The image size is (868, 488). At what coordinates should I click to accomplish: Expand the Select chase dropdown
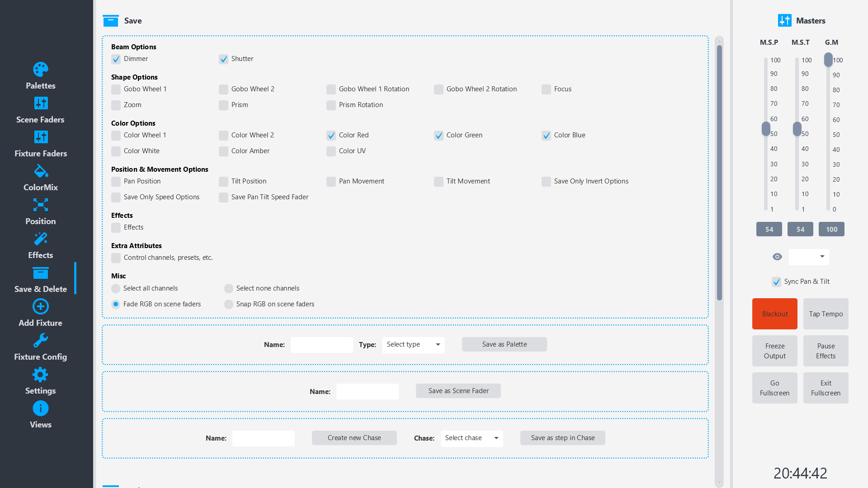click(x=472, y=438)
